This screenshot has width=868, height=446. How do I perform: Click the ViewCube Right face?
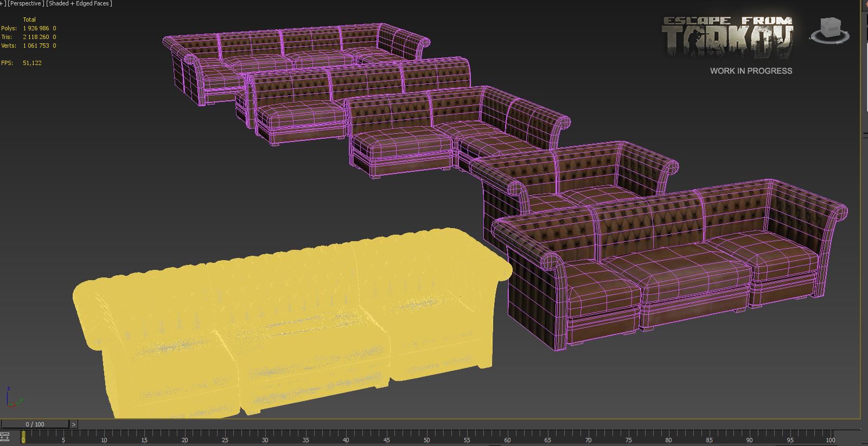[831, 26]
